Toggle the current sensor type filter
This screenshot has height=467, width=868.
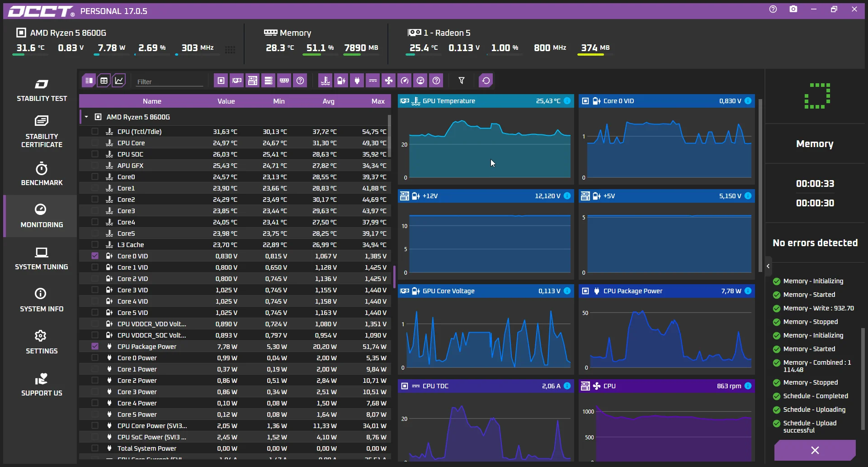(373, 81)
